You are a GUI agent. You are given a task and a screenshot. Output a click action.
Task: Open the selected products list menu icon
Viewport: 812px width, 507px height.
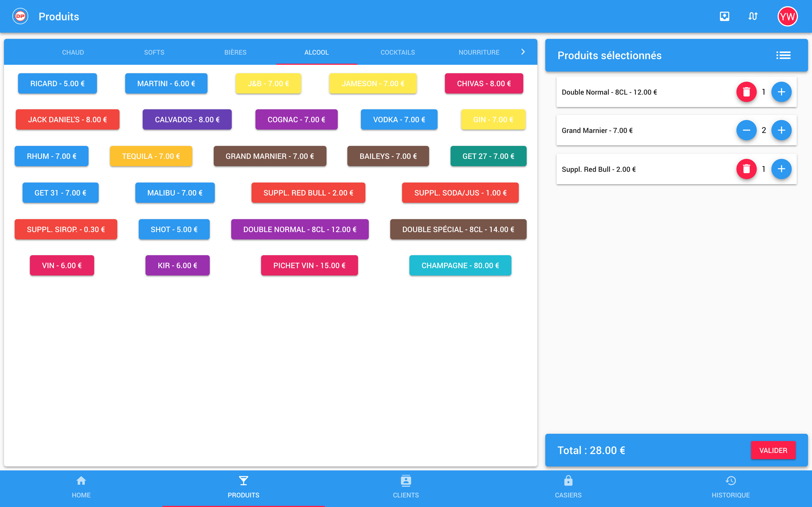click(x=783, y=55)
